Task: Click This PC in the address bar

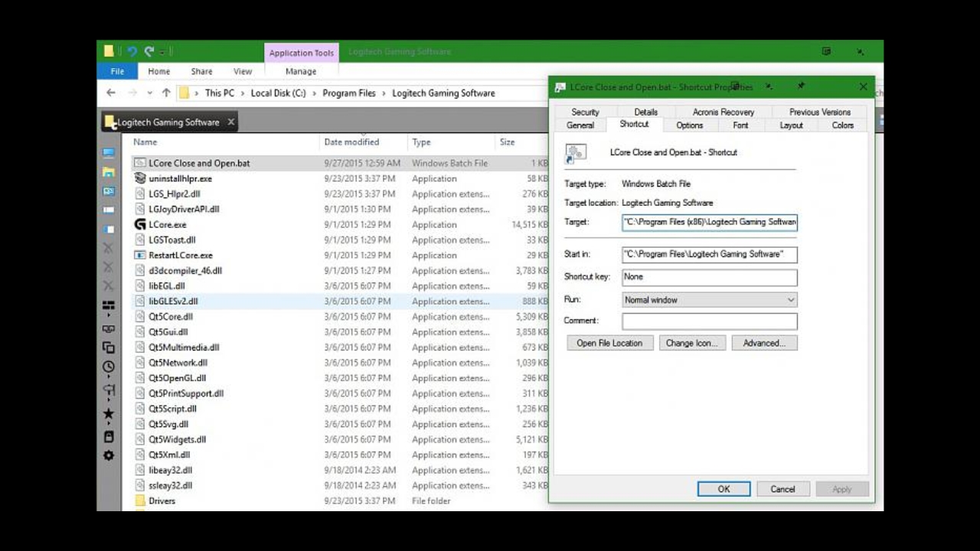Action: click(220, 93)
